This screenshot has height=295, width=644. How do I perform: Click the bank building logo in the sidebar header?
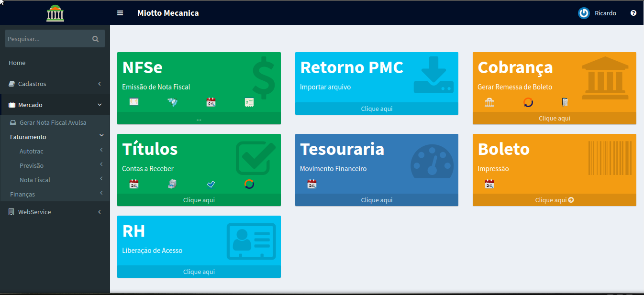(x=55, y=13)
